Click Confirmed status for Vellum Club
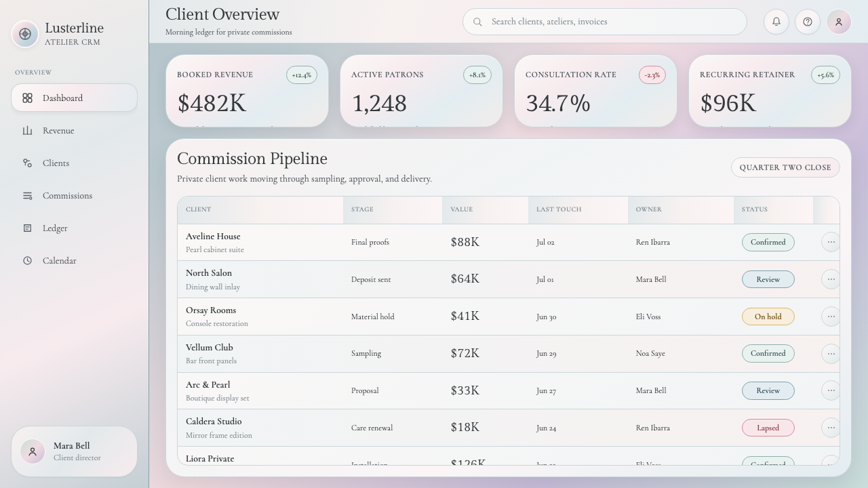 coord(768,353)
